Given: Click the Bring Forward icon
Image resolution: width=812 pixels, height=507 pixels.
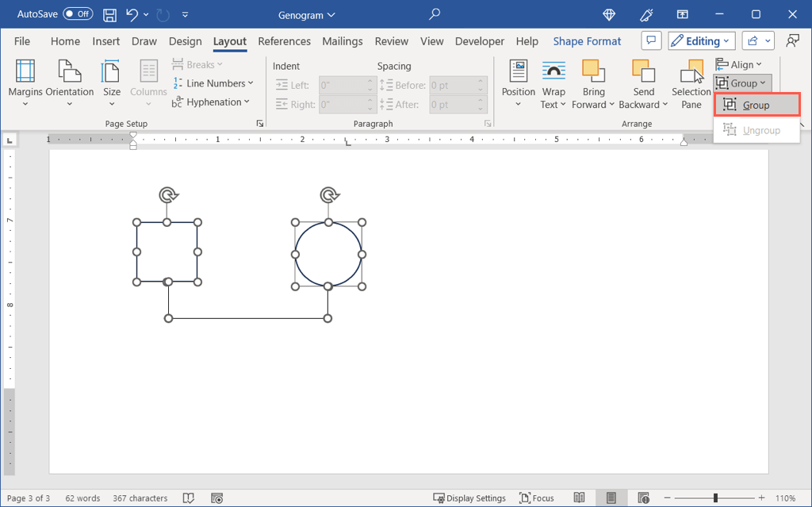Looking at the screenshot, I should [593, 71].
